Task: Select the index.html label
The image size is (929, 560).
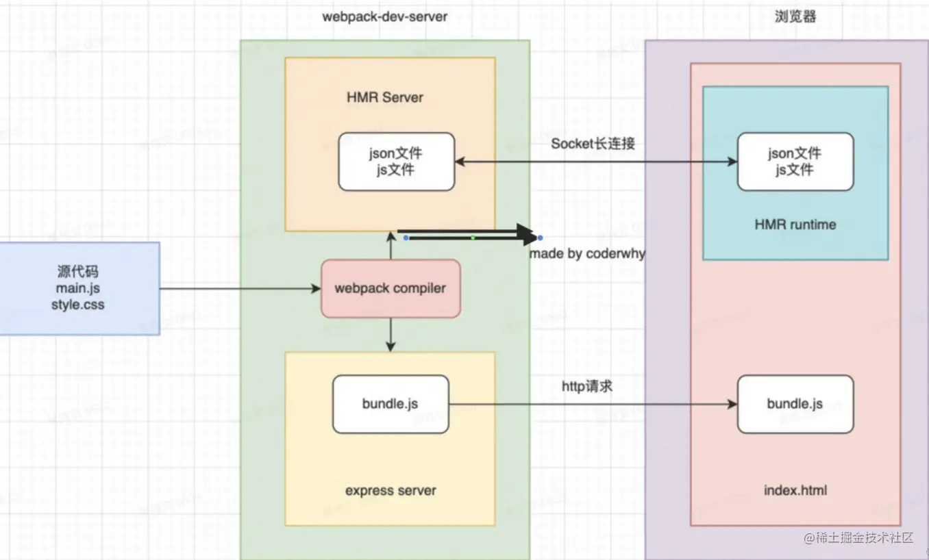Action: (795, 490)
